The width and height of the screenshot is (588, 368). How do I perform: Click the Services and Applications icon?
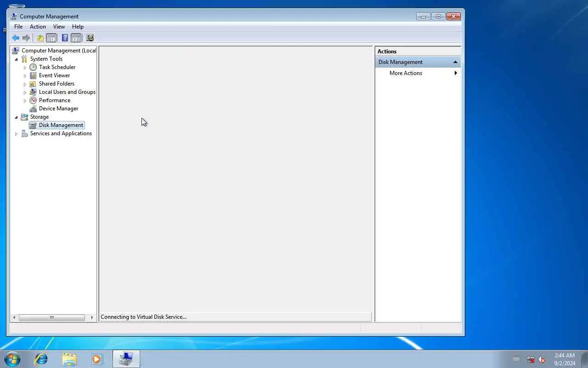tap(24, 133)
